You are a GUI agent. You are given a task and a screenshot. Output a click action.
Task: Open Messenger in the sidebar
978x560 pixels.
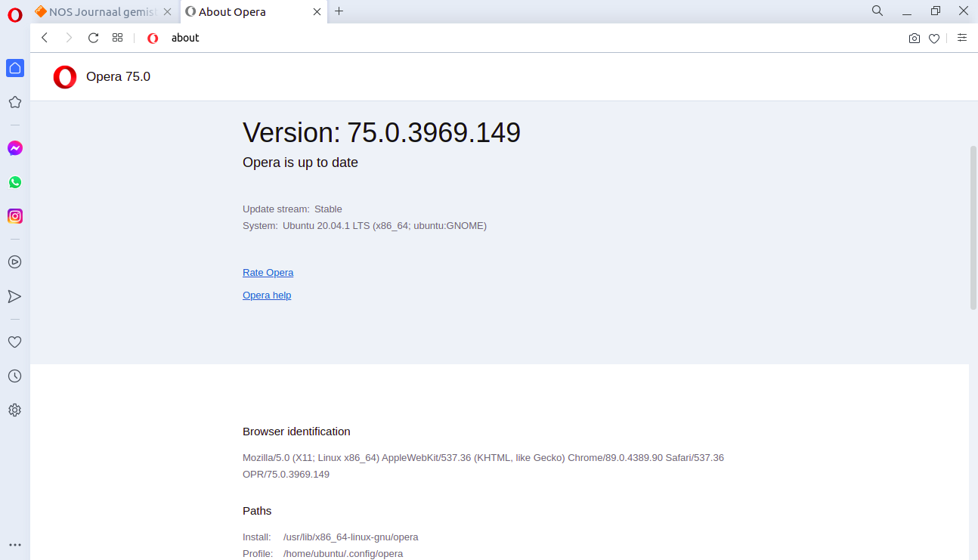pos(14,148)
